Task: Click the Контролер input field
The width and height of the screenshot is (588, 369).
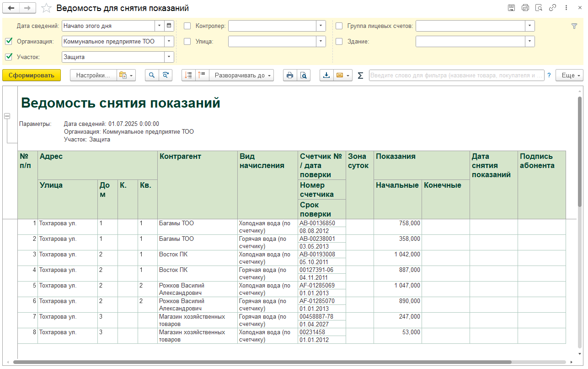Action: [x=273, y=26]
